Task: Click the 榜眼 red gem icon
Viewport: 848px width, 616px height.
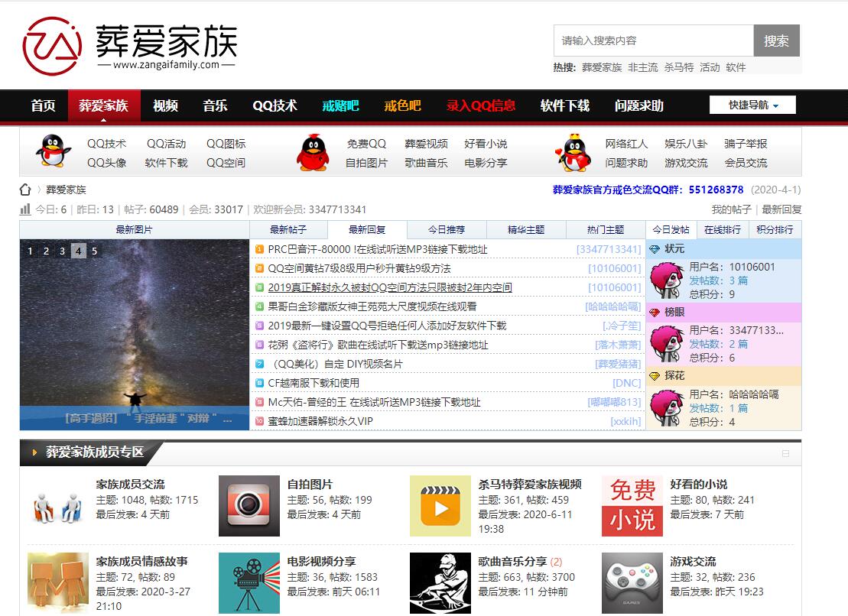Action: tap(655, 313)
